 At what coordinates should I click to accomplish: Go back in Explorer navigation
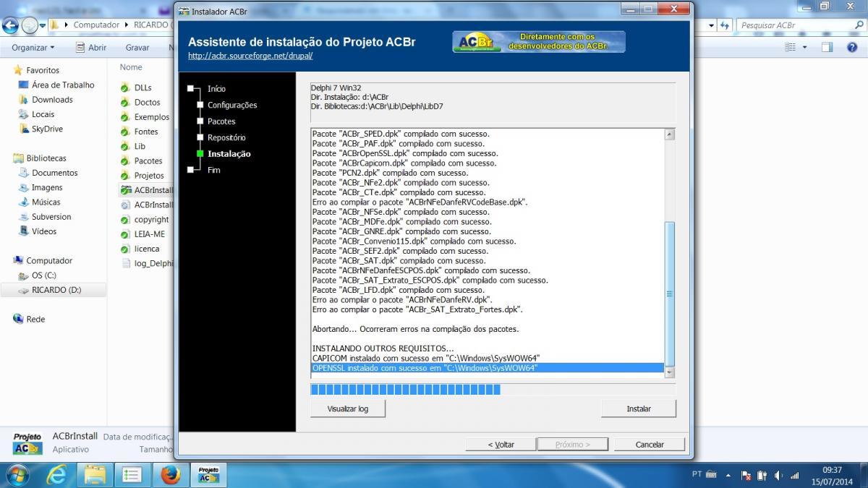pos(9,25)
